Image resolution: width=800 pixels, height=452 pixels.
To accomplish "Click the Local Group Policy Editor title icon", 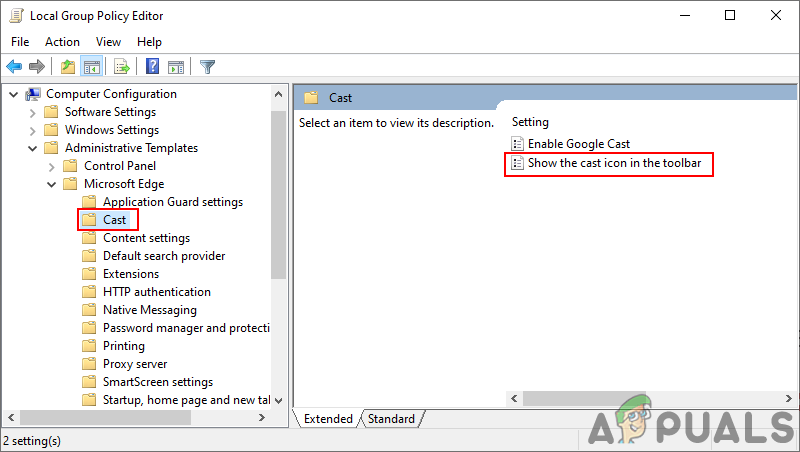I will (16, 15).
